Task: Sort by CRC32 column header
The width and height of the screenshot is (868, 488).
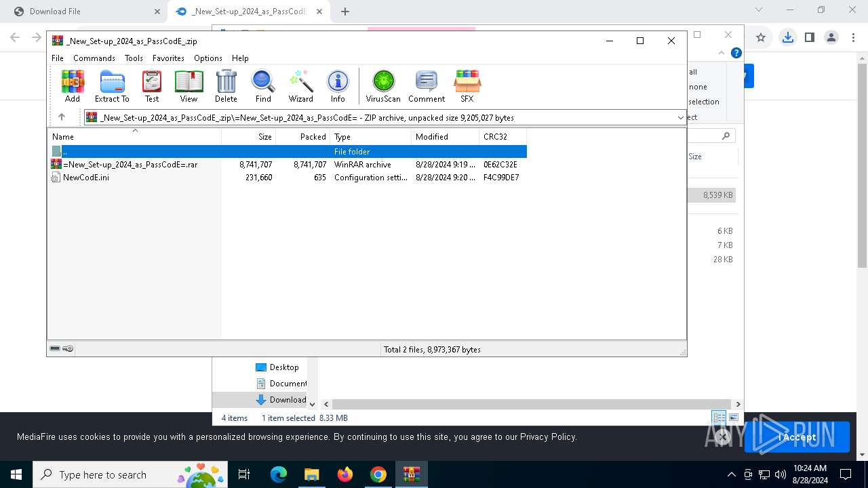Action: [x=503, y=136]
